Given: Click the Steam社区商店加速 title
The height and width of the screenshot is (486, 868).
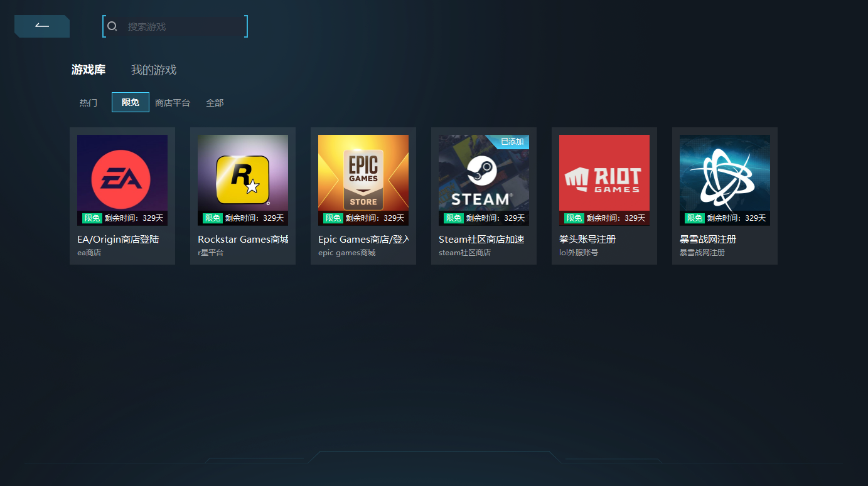Looking at the screenshot, I should coord(481,240).
